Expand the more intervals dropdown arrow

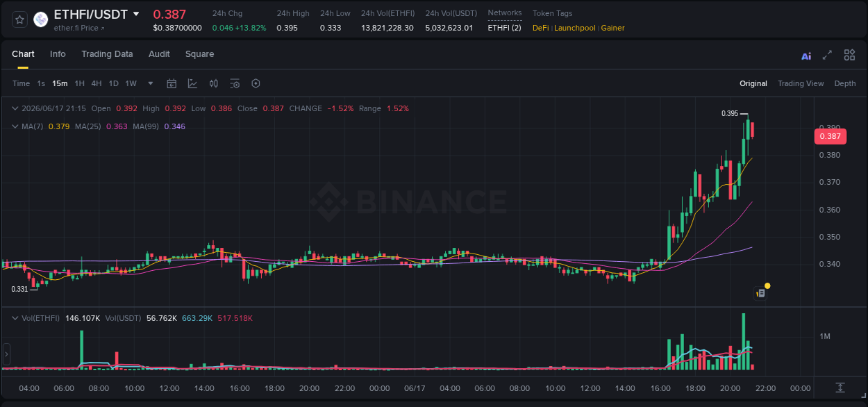(150, 83)
